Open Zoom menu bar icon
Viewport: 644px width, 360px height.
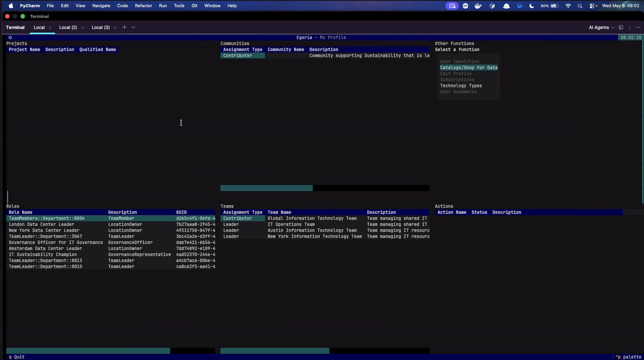(465, 6)
